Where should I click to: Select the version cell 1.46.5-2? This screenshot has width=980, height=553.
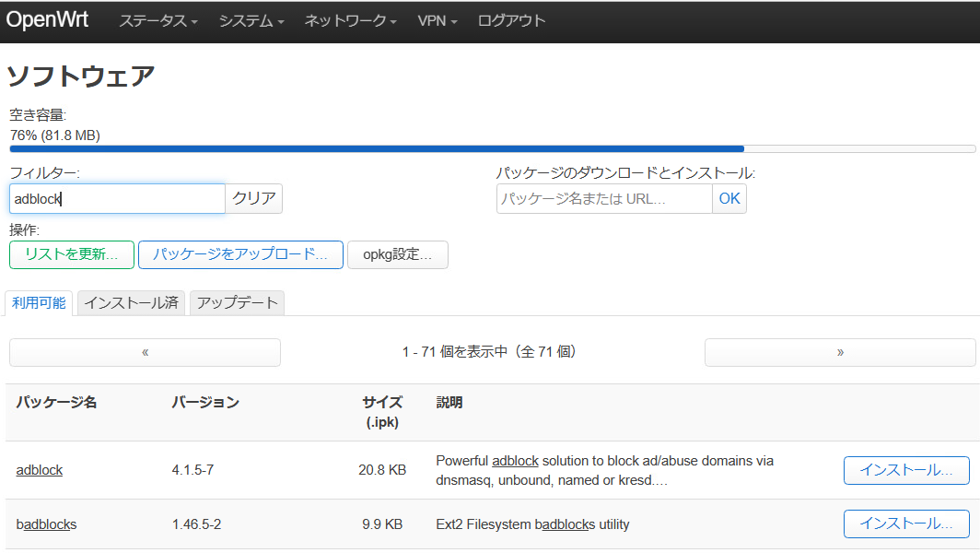coord(196,524)
